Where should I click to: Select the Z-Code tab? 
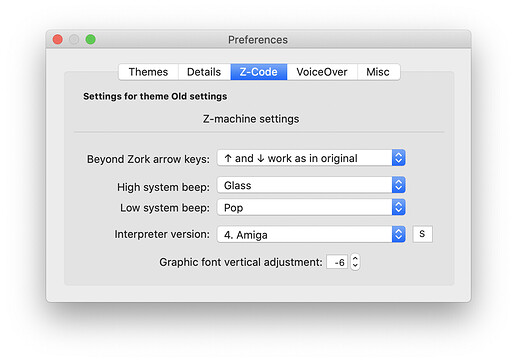(x=259, y=72)
